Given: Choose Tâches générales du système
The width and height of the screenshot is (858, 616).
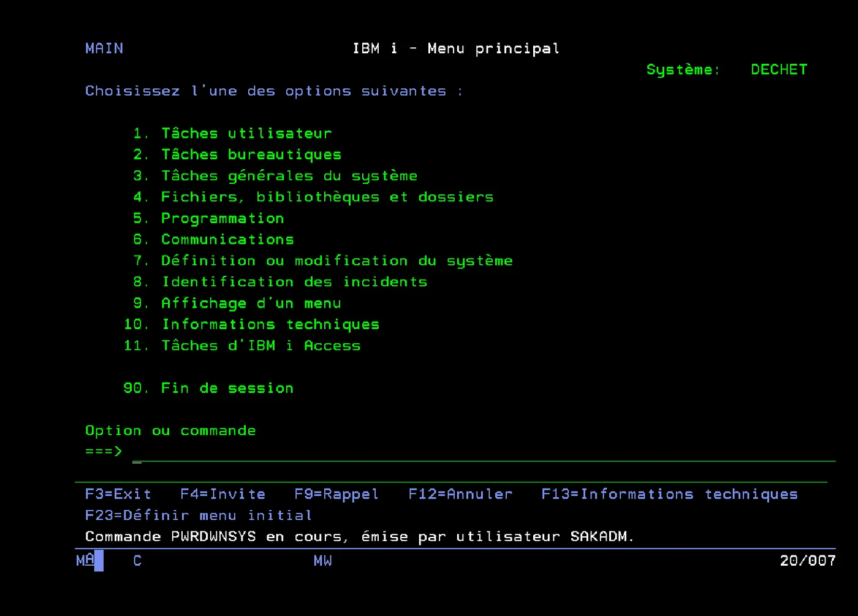Looking at the screenshot, I should coord(275,176).
